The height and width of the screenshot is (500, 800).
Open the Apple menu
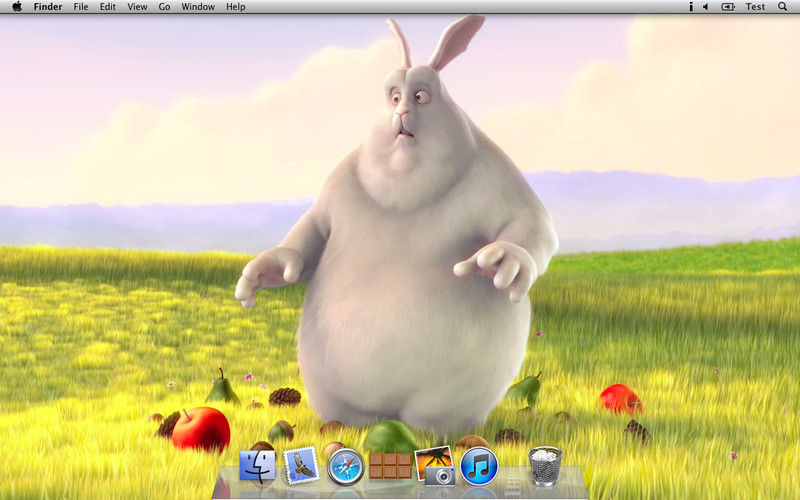[x=17, y=7]
